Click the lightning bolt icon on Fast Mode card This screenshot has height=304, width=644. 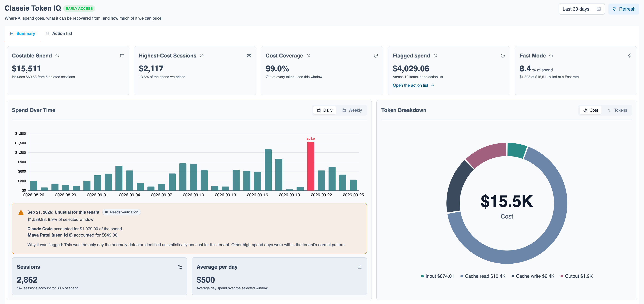click(630, 56)
